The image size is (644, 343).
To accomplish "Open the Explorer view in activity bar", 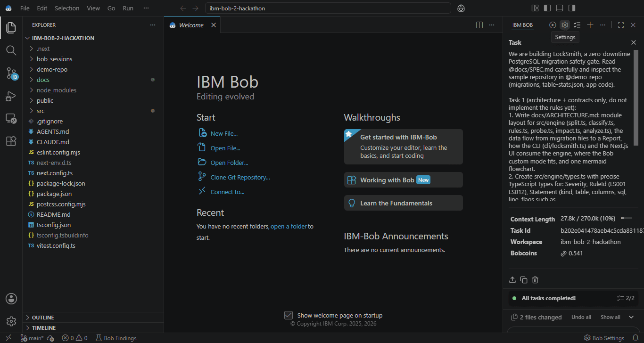I will pos(11,27).
